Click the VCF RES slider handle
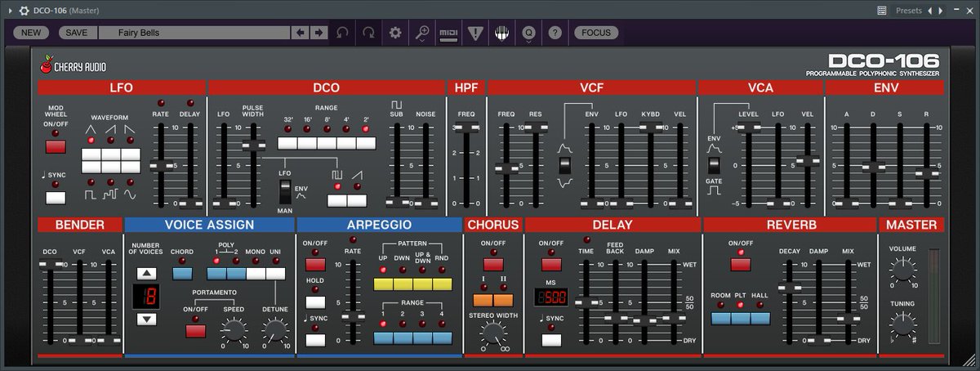The width and height of the screenshot is (980, 371). 536,127
